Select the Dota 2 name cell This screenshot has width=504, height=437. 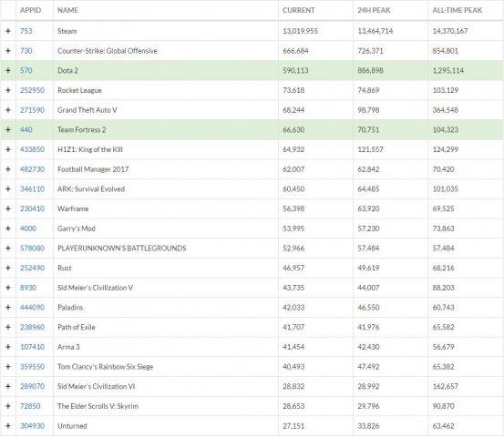tap(166, 70)
